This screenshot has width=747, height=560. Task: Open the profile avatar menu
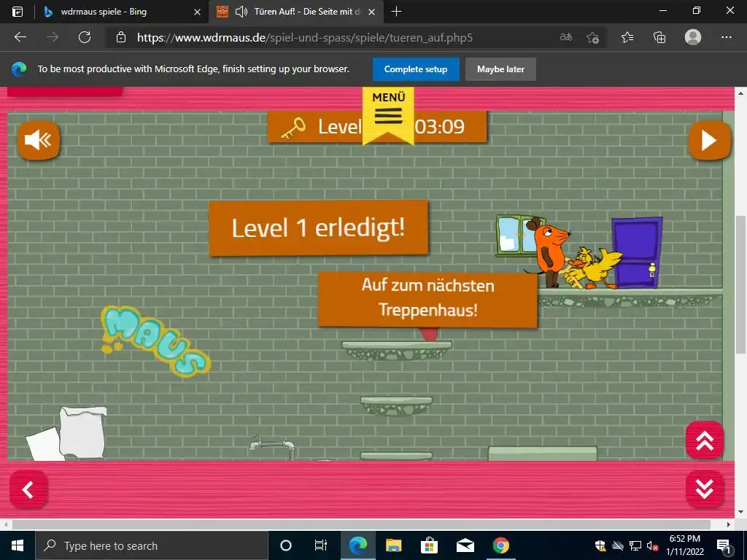[x=693, y=37]
